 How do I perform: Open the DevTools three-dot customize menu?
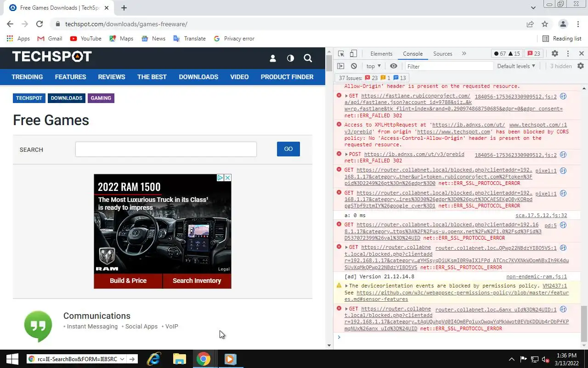(x=568, y=54)
